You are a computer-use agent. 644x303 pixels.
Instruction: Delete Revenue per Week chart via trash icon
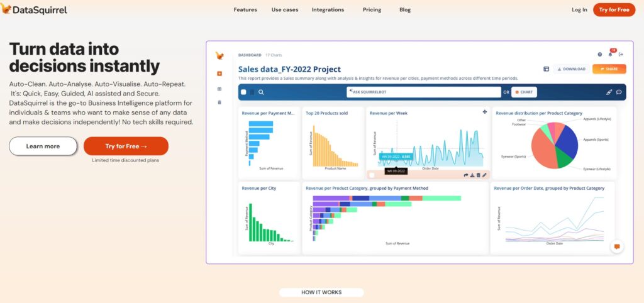coord(478,175)
